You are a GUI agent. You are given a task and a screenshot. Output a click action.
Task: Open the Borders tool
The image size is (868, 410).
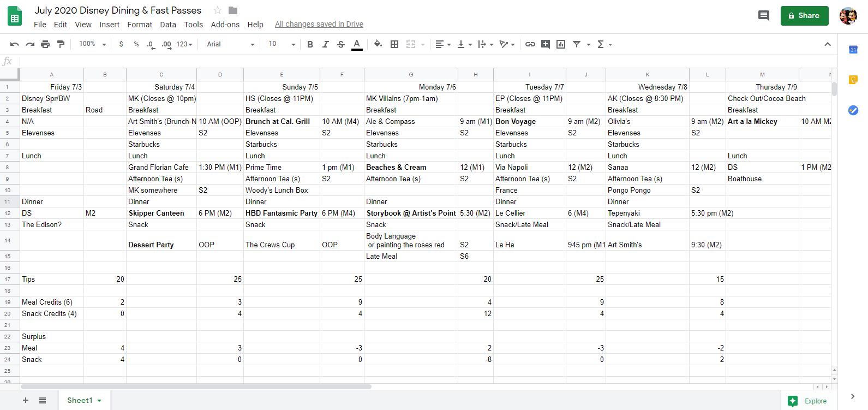point(394,44)
